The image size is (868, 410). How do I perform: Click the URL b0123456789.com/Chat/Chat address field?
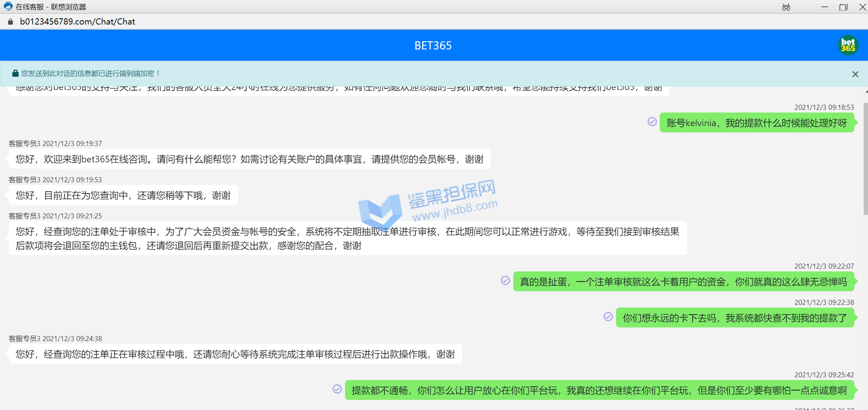[77, 22]
